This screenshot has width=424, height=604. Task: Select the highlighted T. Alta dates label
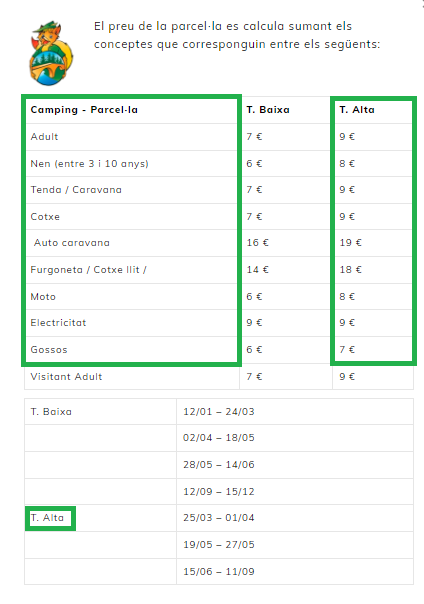pyautogui.click(x=50, y=518)
